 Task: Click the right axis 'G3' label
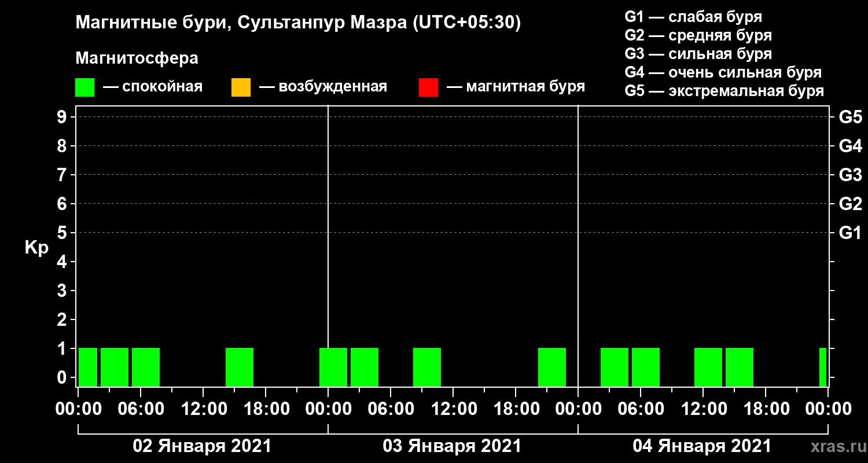pyautogui.click(x=850, y=175)
